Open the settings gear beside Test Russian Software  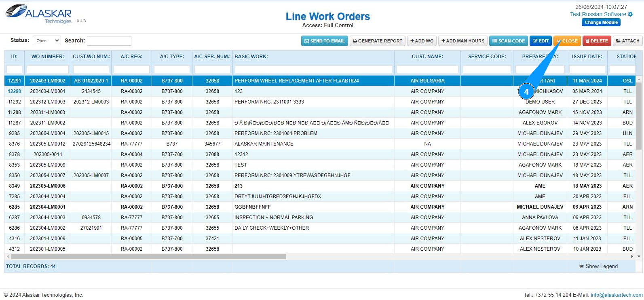pos(630,14)
